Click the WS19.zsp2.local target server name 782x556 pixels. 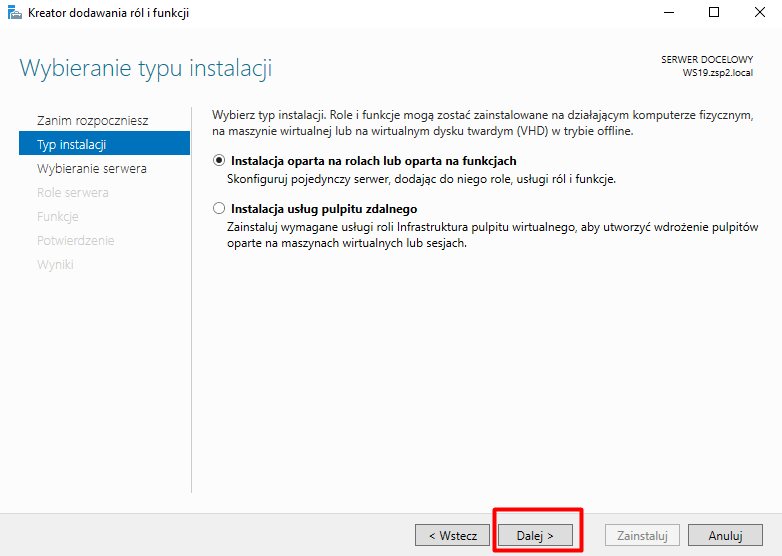717,73
